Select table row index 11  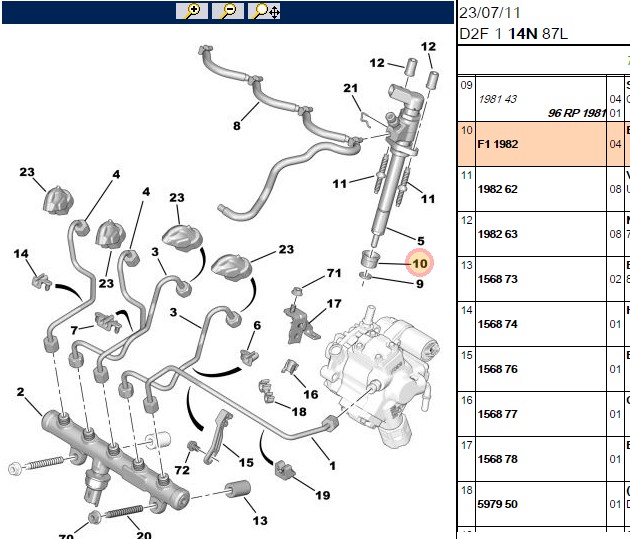click(x=466, y=176)
